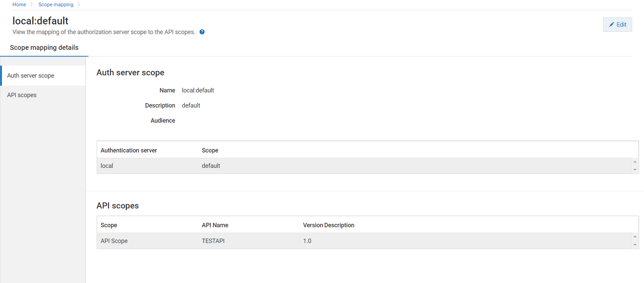
Task: Click the Edit button
Action: click(x=617, y=25)
